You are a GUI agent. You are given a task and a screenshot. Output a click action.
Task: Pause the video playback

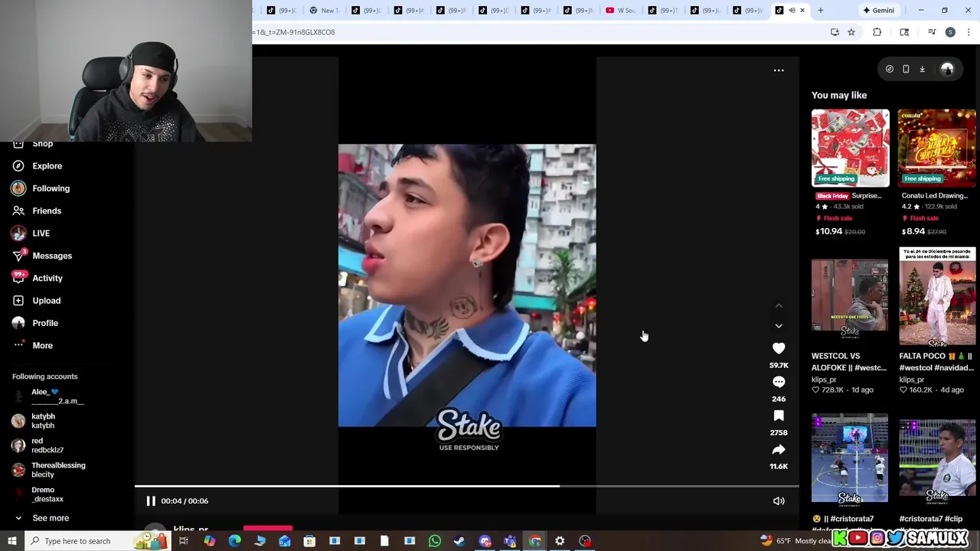coord(151,500)
